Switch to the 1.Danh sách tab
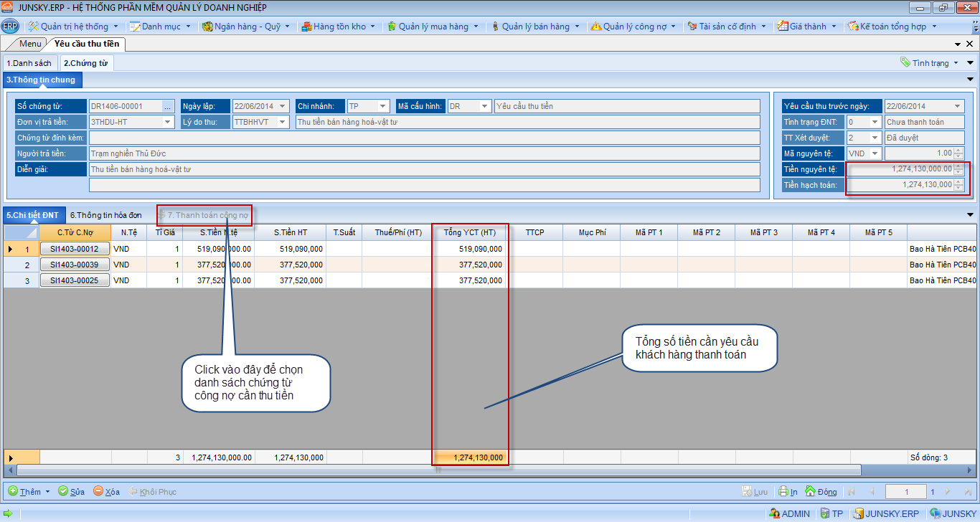The height and width of the screenshot is (522, 980). (x=29, y=63)
